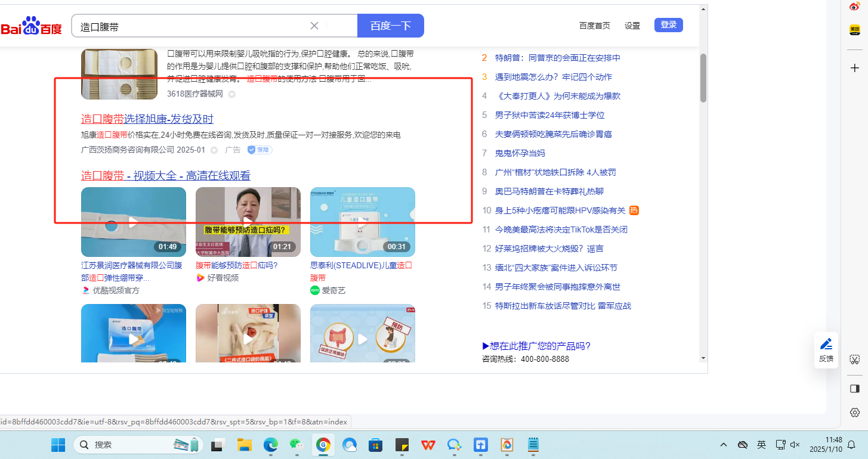Open hot search 特朗普：同普京的会面正在安排中
868x459 pixels.
point(558,58)
